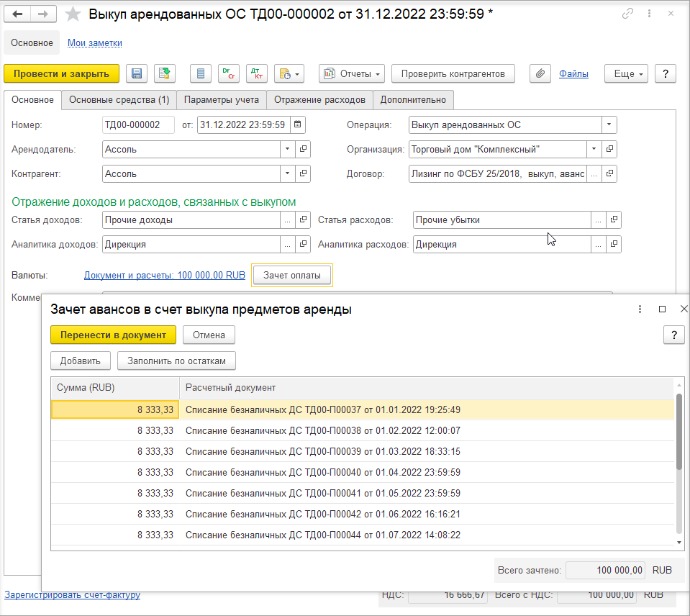Switch to Основные средства (1) tab

click(119, 100)
